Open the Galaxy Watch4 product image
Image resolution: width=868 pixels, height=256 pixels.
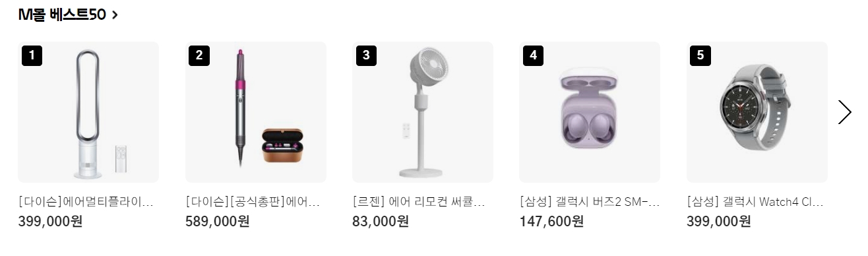757,112
